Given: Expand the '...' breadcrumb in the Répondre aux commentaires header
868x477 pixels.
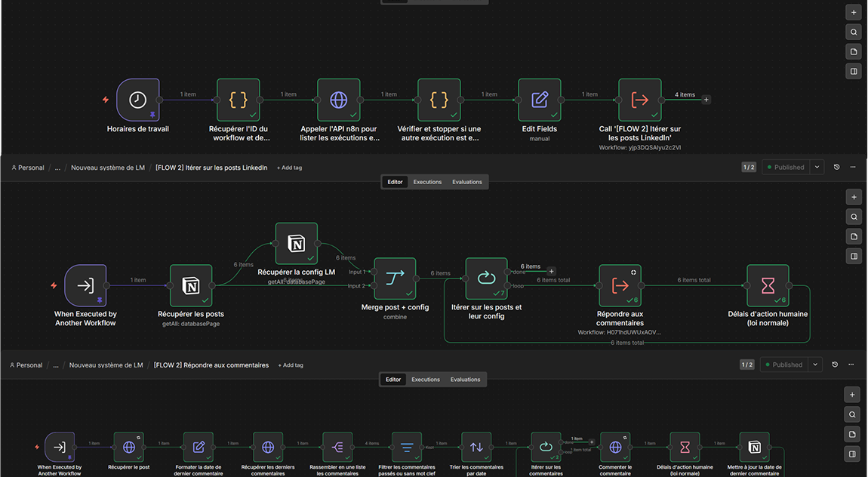Looking at the screenshot, I should [56, 365].
